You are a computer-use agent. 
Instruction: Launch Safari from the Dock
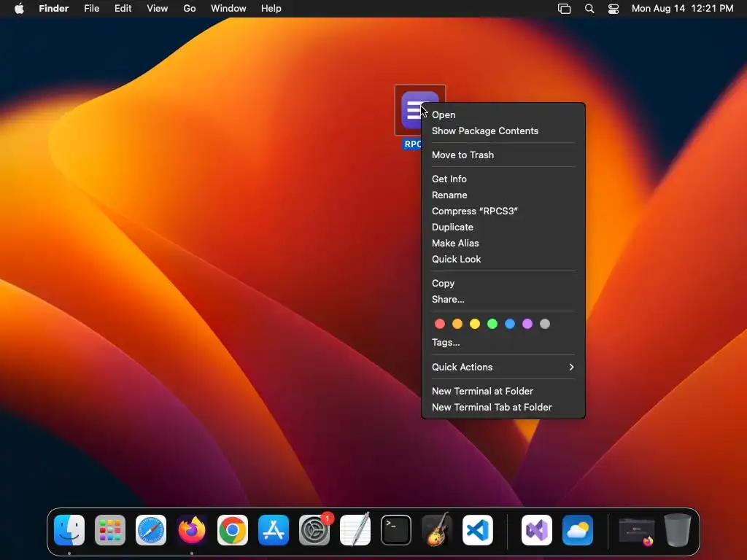pos(151,530)
